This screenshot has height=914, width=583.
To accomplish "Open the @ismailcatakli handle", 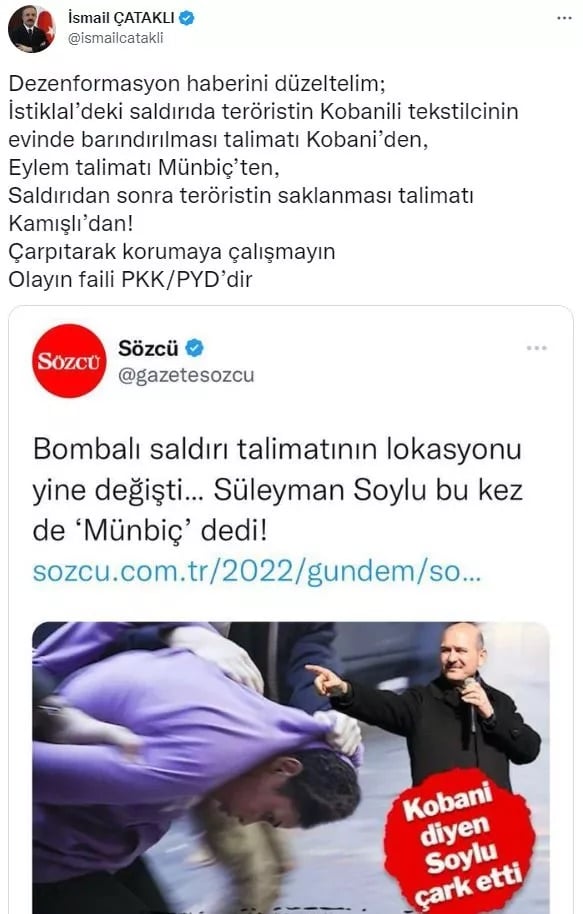I will [115, 38].
